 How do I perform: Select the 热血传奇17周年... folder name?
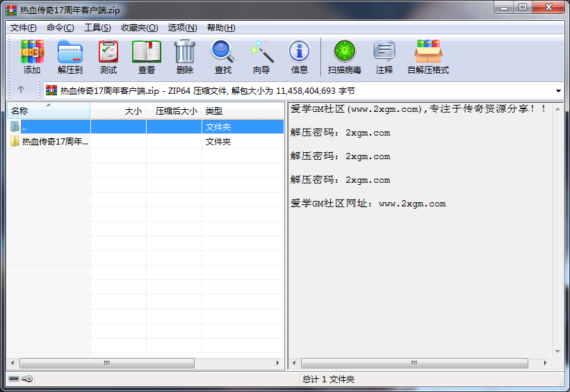(x=55, y=142)
